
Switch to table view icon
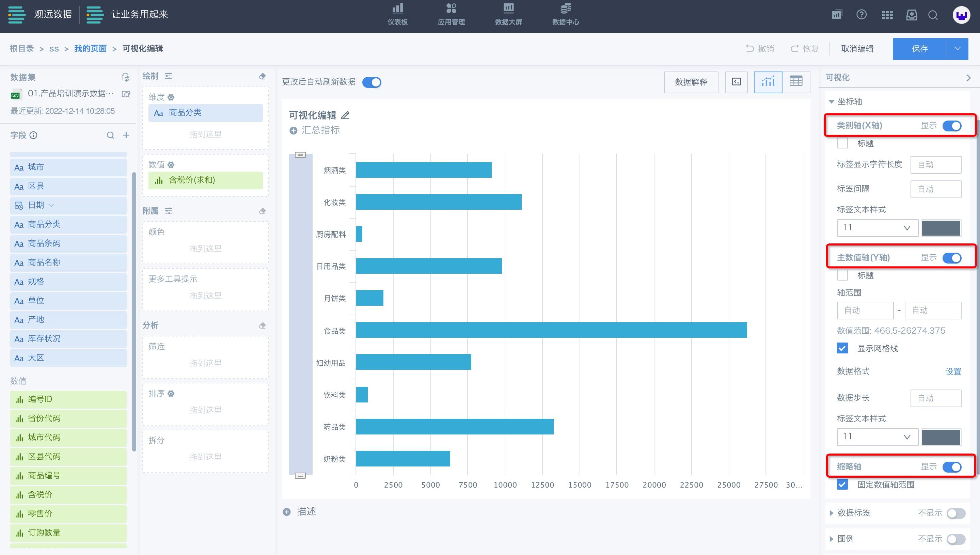point(796,82)
